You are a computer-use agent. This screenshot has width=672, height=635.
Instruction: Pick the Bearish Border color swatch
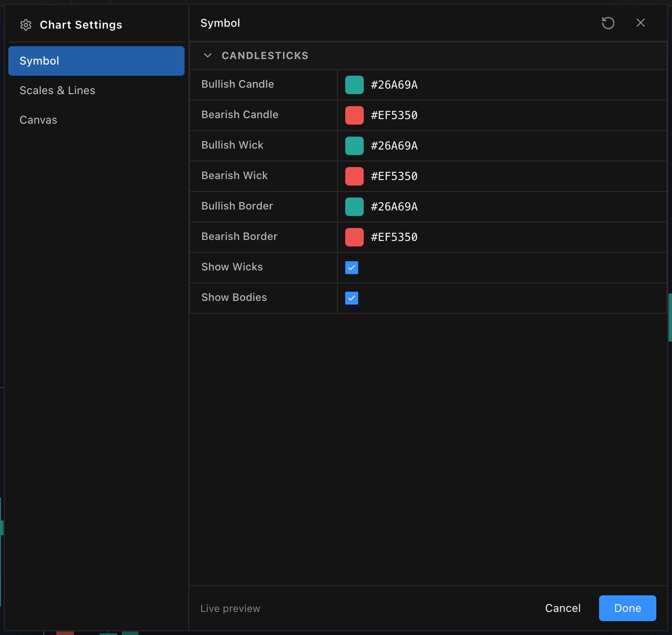pyautogui.click(x=354, y=237)
